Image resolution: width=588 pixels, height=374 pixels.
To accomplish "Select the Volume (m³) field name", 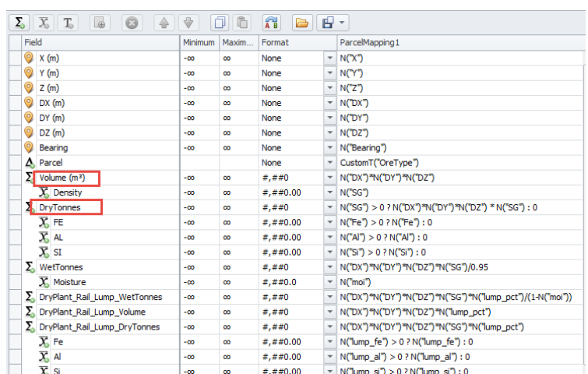I will pos(67,178).
